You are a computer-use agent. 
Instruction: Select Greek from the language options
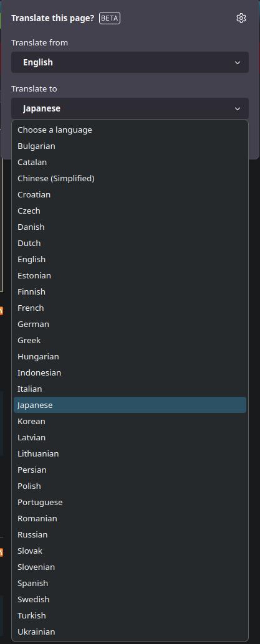click(130, 340)
